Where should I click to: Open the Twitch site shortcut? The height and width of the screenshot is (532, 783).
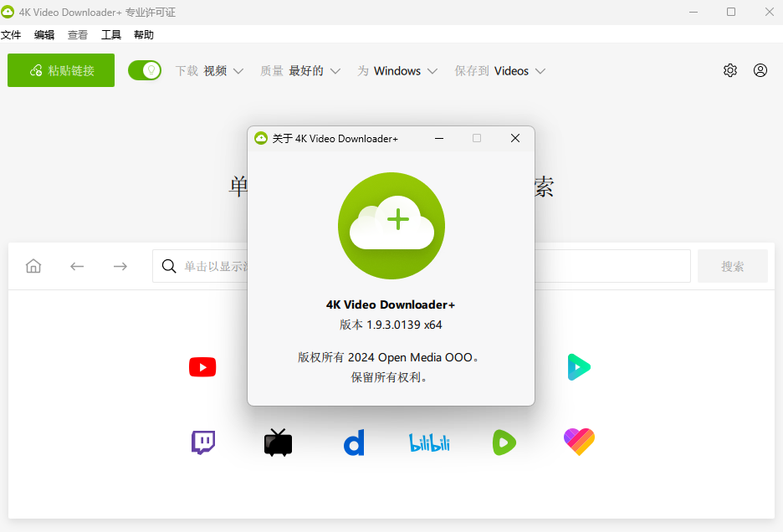click(x=203, y=442)
